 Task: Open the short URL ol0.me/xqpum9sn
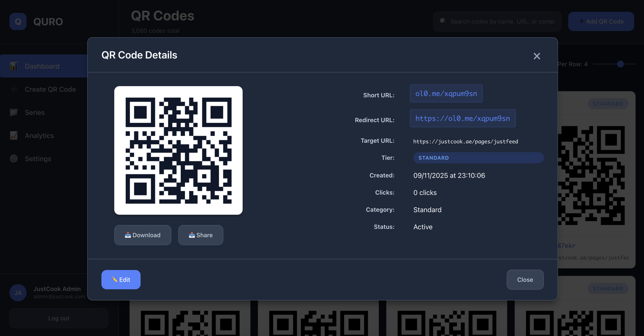pyautogui.click(x=446, y=93)
